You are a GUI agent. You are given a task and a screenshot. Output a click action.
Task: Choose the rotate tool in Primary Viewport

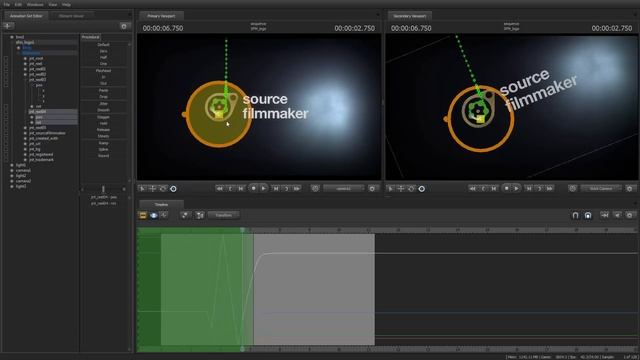(162, 189)
